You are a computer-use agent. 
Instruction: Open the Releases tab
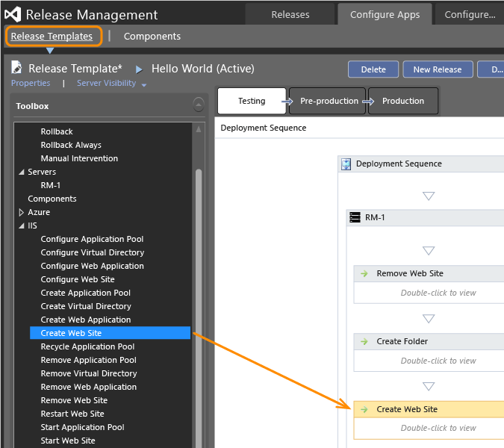coord(290,14)
